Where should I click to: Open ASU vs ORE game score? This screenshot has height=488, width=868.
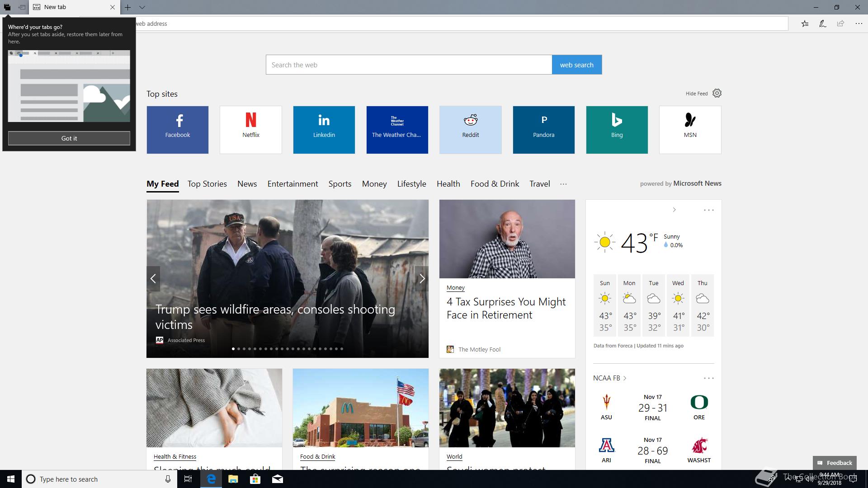[653, 408]
